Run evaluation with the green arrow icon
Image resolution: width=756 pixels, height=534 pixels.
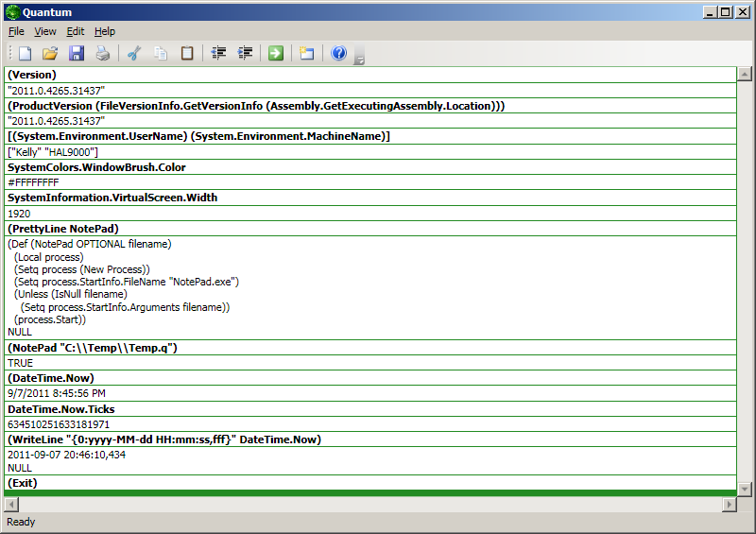click(276, 53)
